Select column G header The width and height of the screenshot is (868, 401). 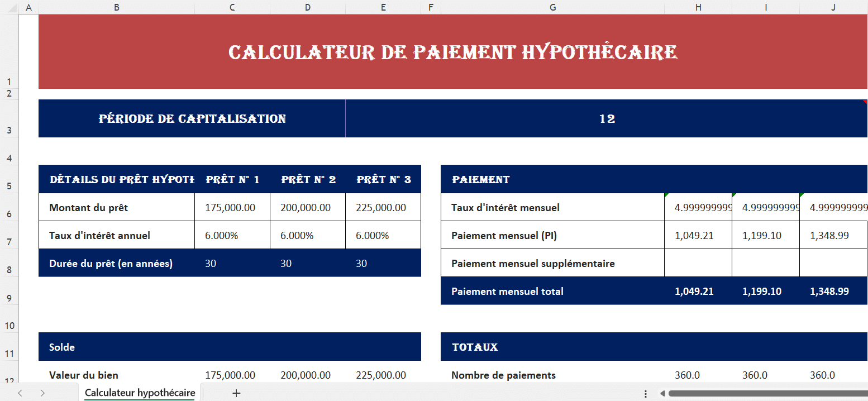[552, 7]
